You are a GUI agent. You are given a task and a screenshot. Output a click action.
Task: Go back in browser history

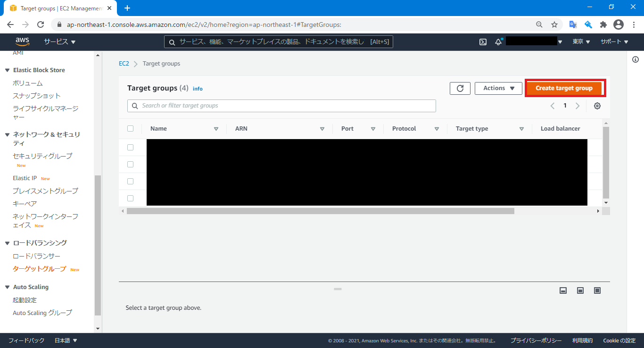(10, 25)
